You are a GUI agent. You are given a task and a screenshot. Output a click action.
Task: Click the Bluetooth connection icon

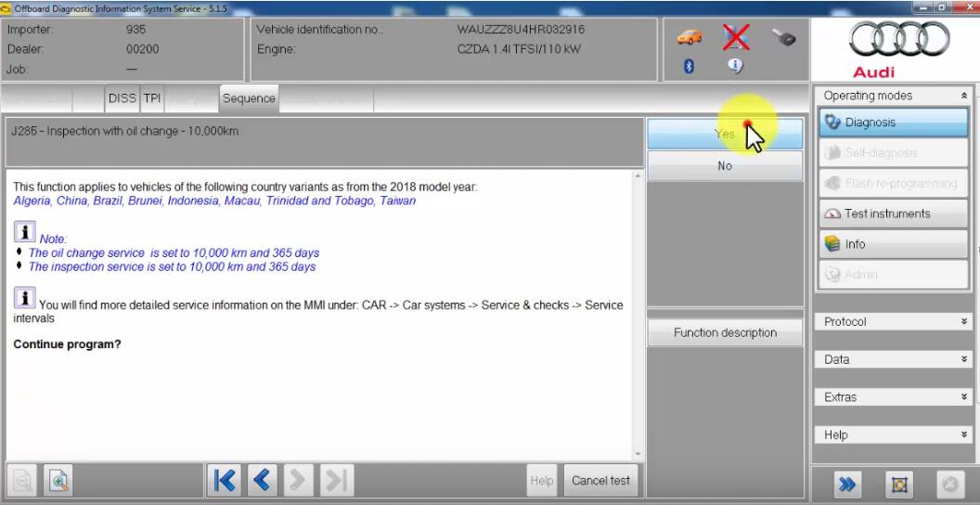(689, 66)
